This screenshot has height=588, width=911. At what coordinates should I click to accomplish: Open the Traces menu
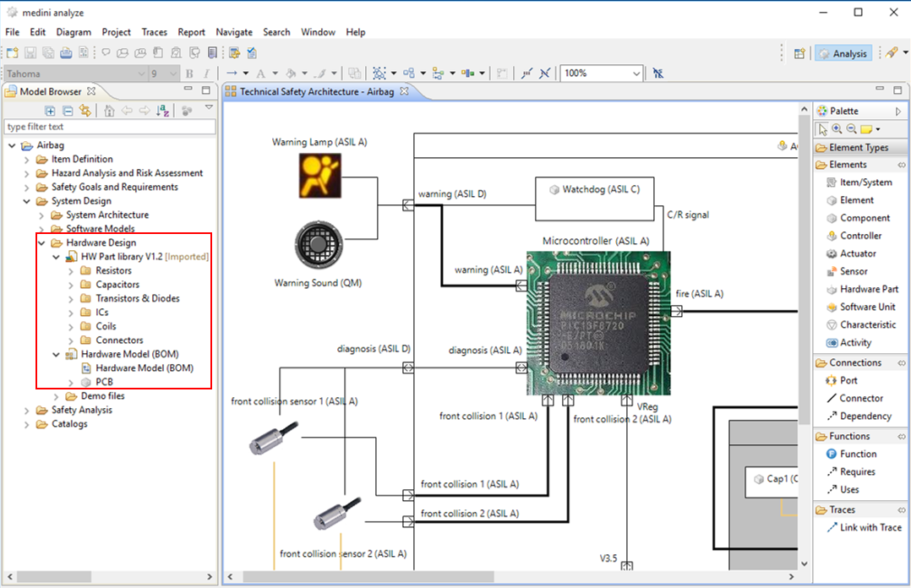[x=154, y=32]
